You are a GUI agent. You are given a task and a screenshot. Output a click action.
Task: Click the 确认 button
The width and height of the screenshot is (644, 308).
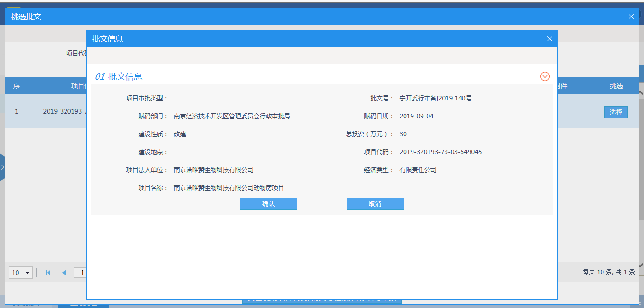pyautogui.click(x=269, y=204)
